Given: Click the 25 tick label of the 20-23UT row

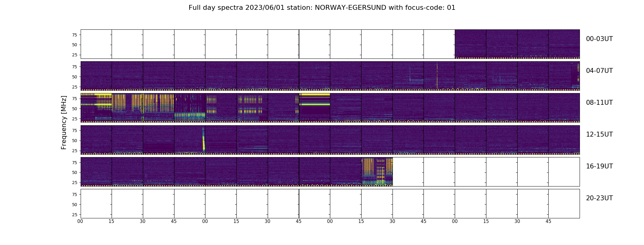Looking at the screenshot, I should [75, 215].
